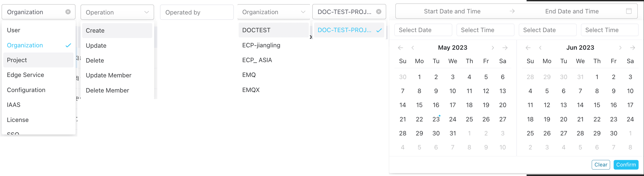Open the second Organization dropdown

coord(273,12)
